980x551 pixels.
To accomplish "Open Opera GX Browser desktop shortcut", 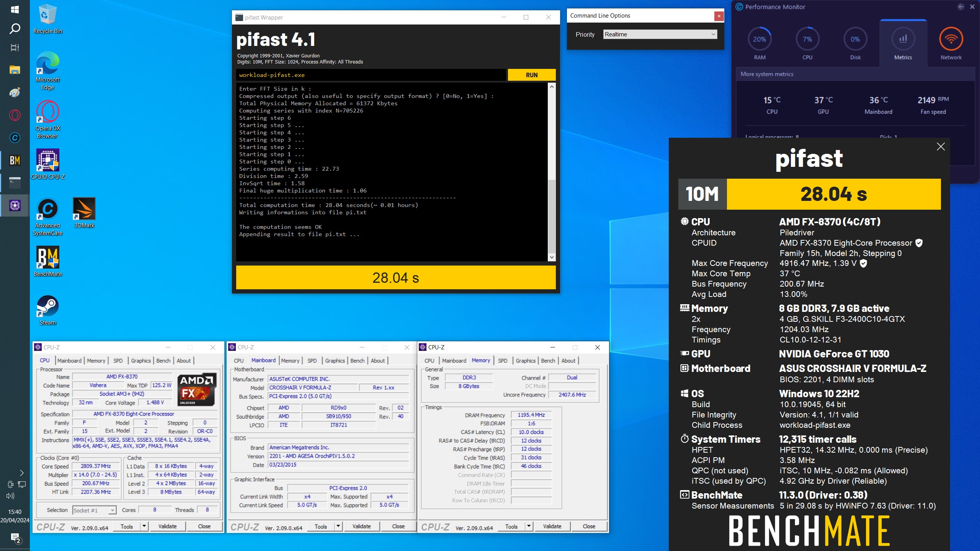I will tap(47, 119).
